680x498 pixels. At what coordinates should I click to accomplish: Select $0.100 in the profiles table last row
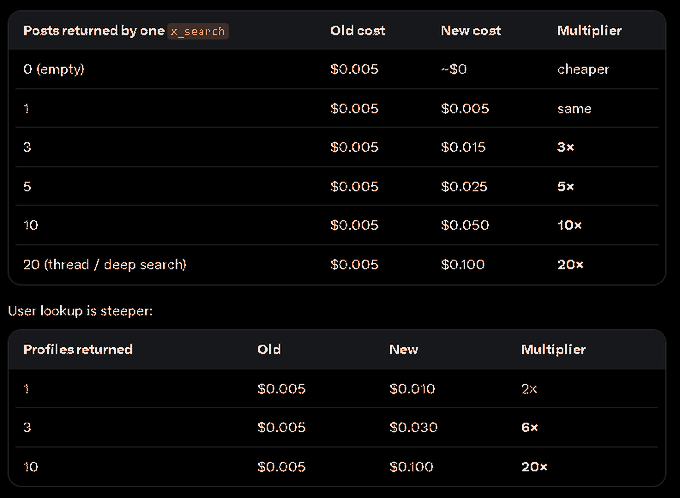click(x=411, y=467)
